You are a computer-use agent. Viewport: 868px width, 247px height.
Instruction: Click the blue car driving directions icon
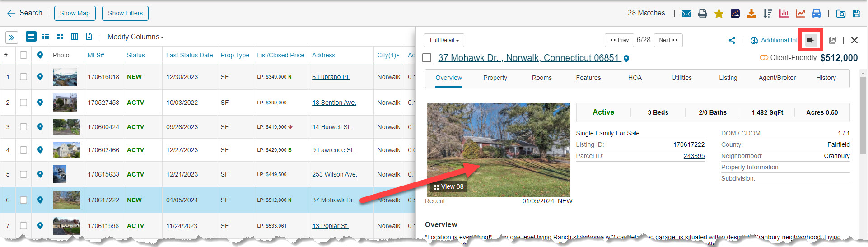[817, 14]
